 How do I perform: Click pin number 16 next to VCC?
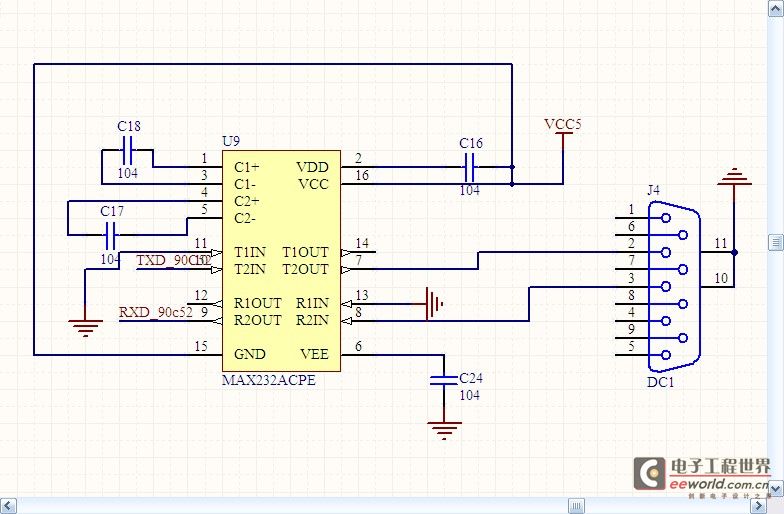pos(362,175)
